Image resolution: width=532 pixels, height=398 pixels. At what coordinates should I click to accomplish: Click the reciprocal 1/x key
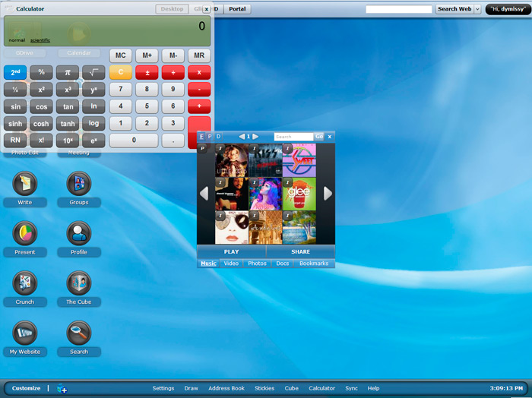(x=15, y=90)
